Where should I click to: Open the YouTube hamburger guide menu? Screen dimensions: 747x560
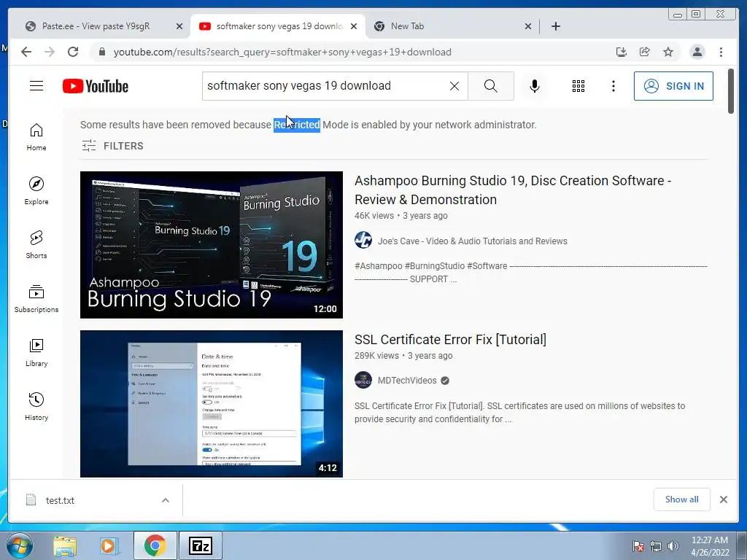click(36, 86)
